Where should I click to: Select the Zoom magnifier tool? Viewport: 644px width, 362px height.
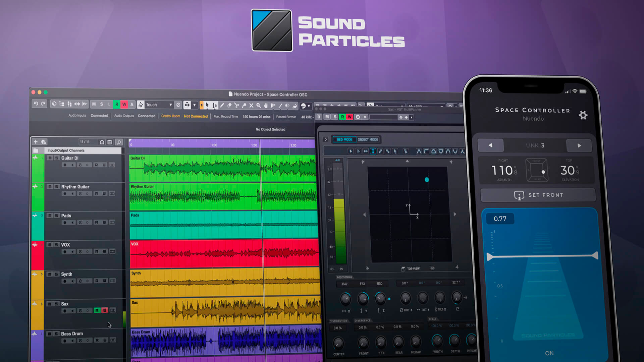[259, 106]
